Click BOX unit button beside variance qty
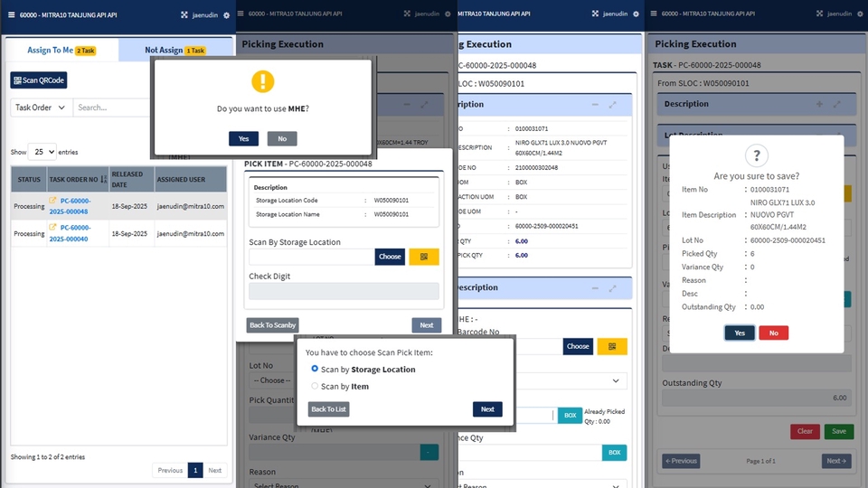Image resolution: width=868 pixels, height=488 pixels. (615, 453)
